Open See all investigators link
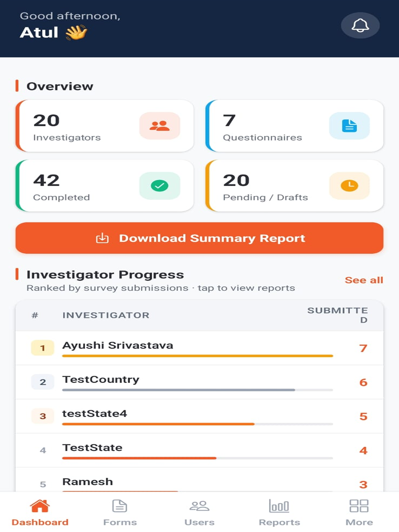Screen dimensions: 399x532 364,280
